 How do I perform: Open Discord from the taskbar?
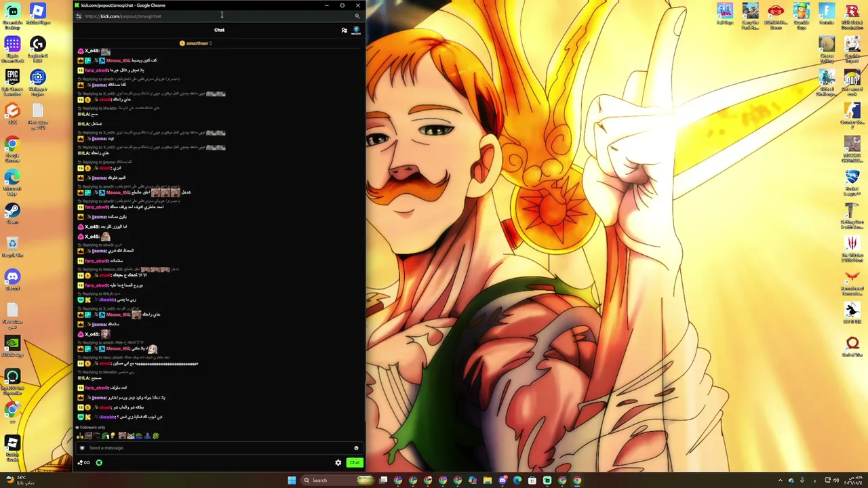coord(502,481)
